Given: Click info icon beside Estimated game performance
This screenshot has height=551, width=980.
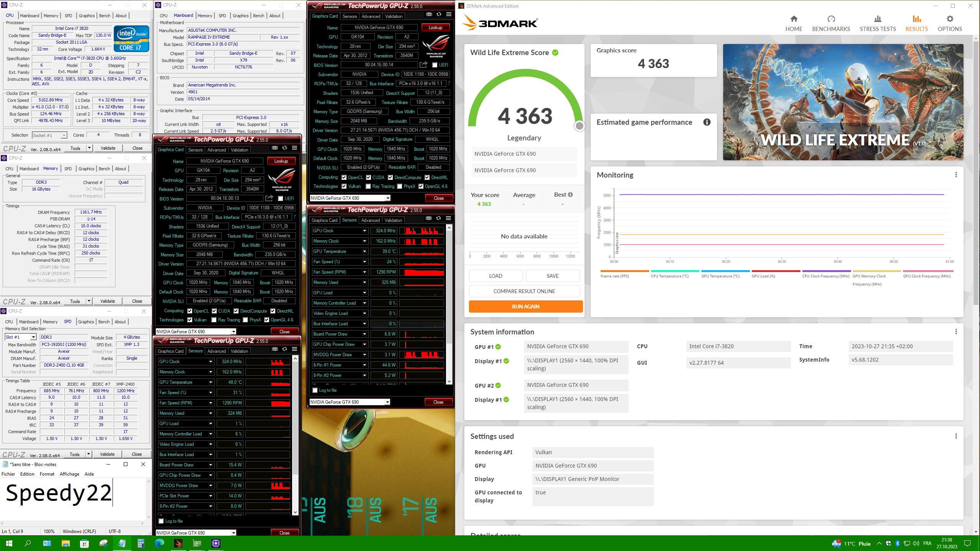Looking at the screenshot, I should pyautogui.click(x=707, y=122).
